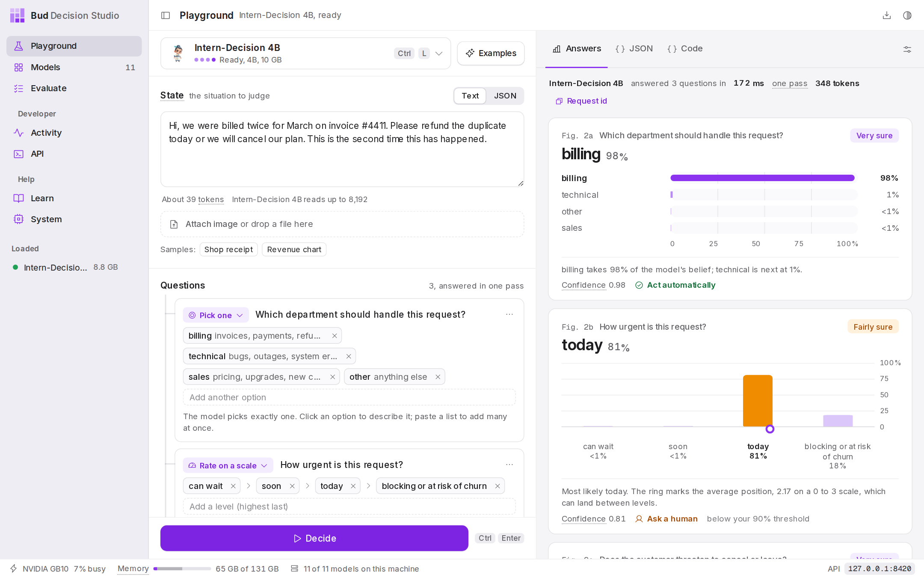
Task: Load the Shop receipt sample
Action: (228, 250)
